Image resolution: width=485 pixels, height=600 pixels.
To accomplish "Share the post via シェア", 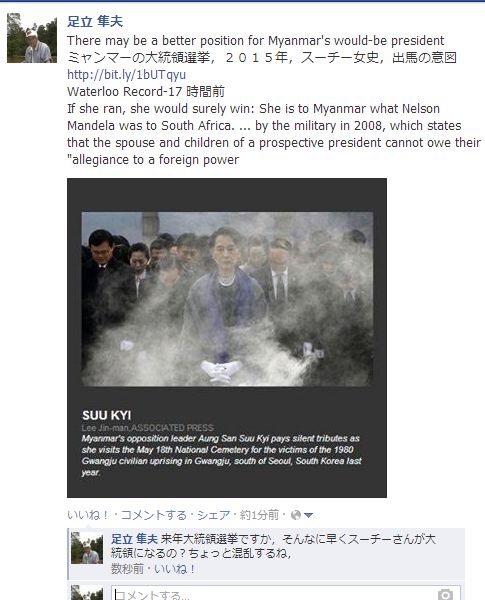I will click(213, 515).
